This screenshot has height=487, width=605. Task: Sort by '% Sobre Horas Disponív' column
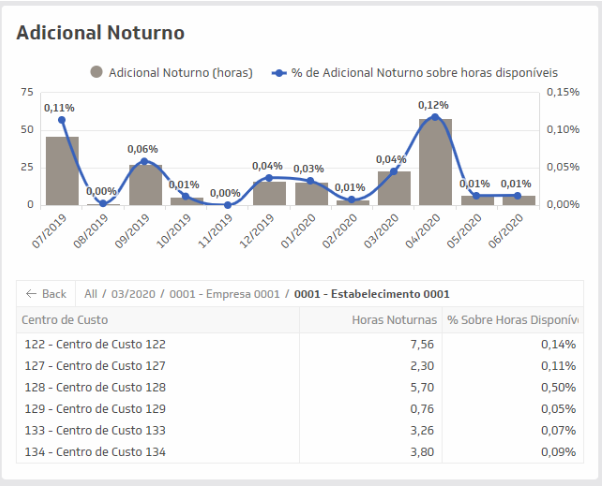click(512, 320)
